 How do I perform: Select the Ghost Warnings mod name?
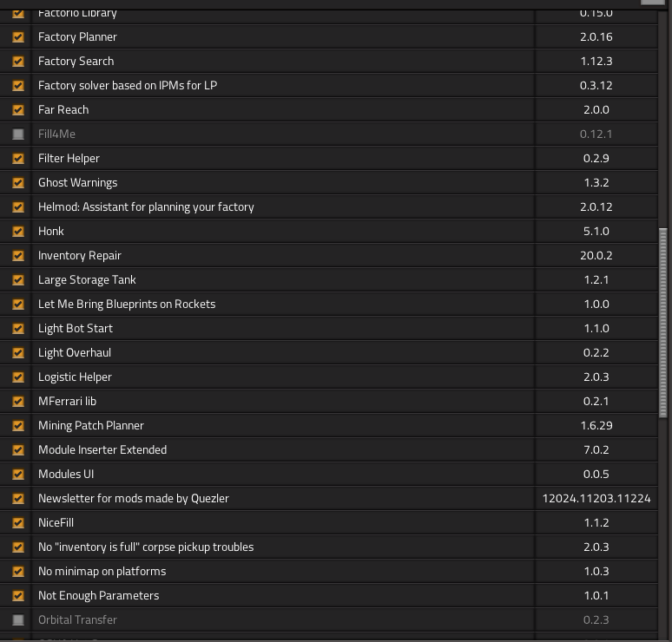pyautogui.click(x=77, y=183)
